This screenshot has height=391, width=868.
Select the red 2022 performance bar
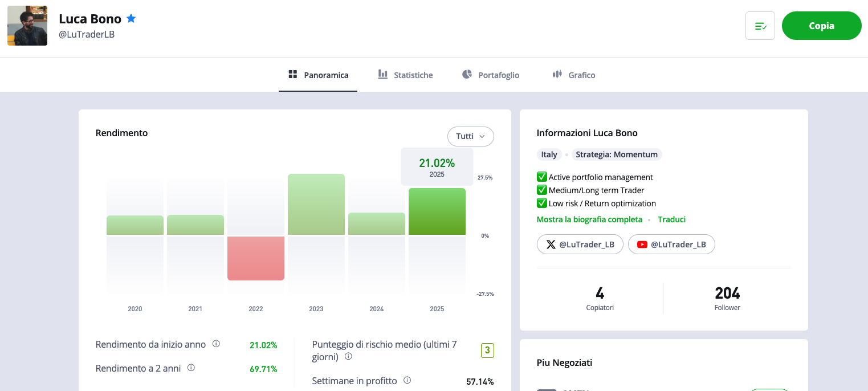[256, 258]
